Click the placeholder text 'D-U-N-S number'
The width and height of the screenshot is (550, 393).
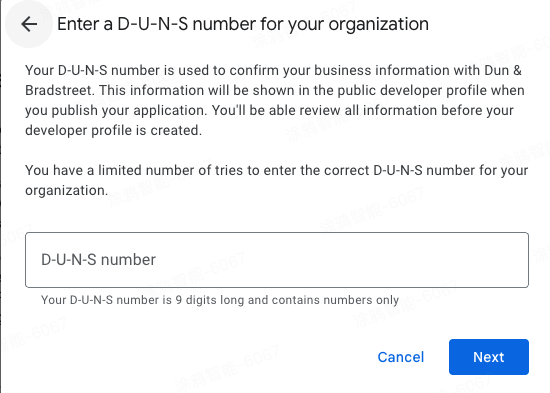99,260
